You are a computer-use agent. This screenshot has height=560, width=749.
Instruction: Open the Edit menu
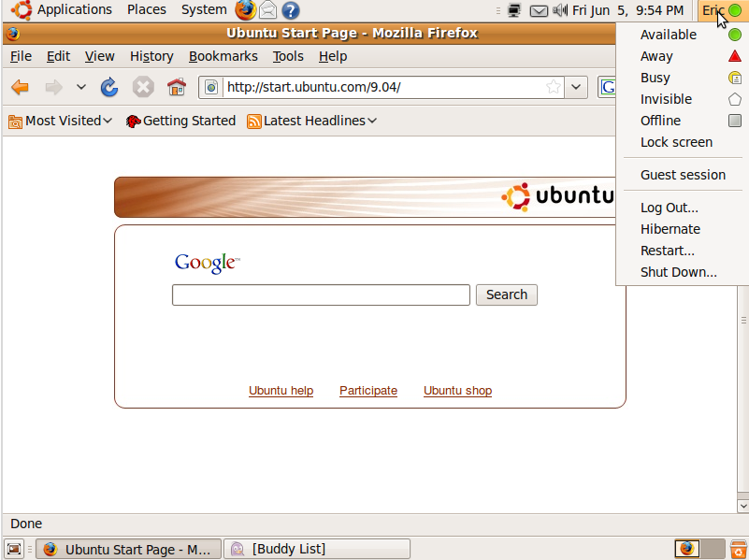click(58, 56)
